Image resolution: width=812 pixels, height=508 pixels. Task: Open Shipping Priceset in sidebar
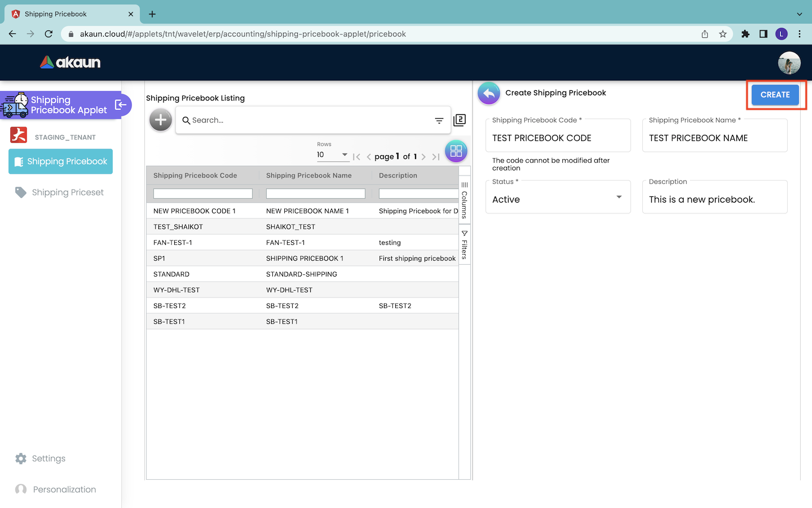68,192
